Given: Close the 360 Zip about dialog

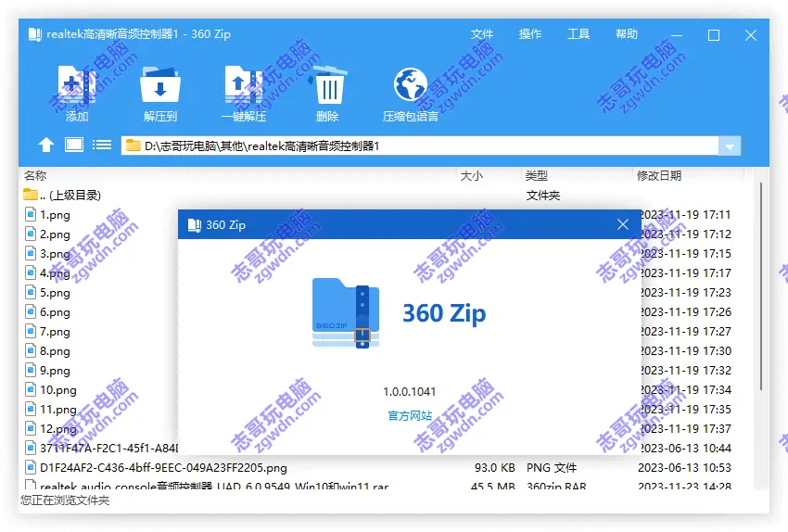Looking at the screenshot, I should (623, 224).
